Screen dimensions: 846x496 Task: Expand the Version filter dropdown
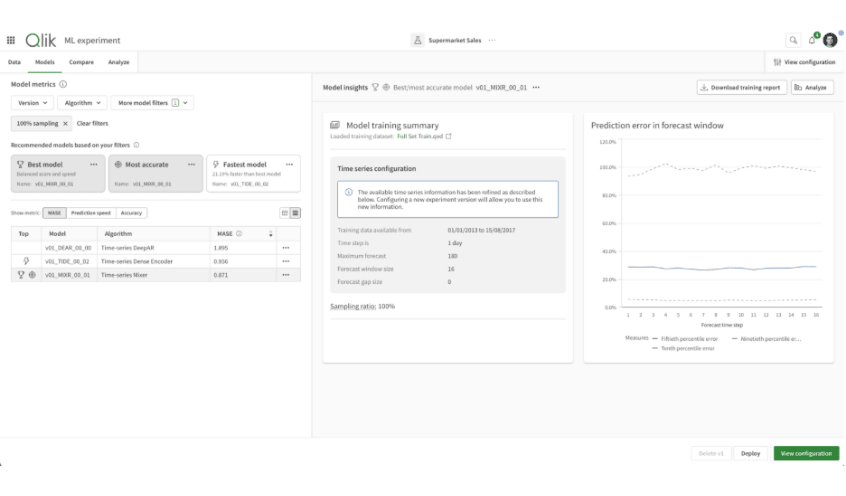coord(32,103)
